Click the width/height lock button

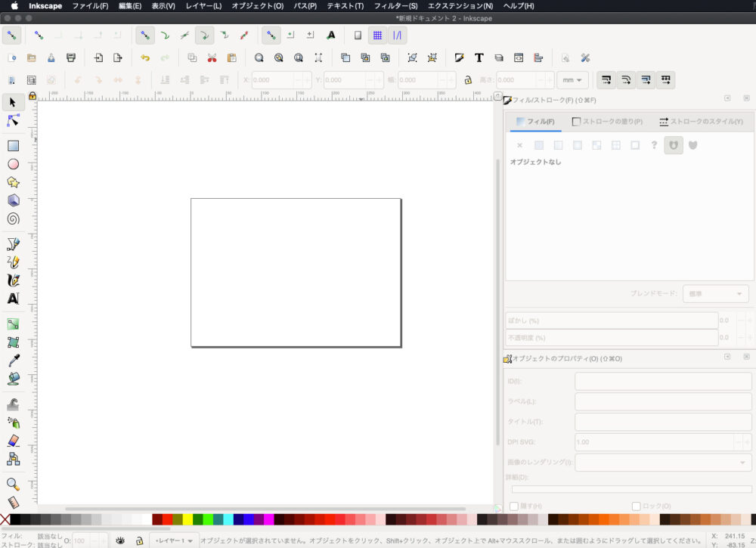pos(468,80)
